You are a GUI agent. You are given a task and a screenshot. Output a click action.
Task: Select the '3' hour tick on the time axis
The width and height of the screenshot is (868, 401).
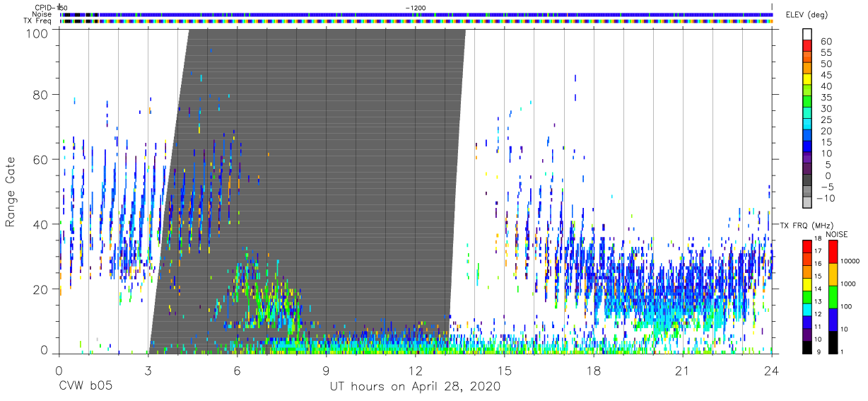(148, 371)
